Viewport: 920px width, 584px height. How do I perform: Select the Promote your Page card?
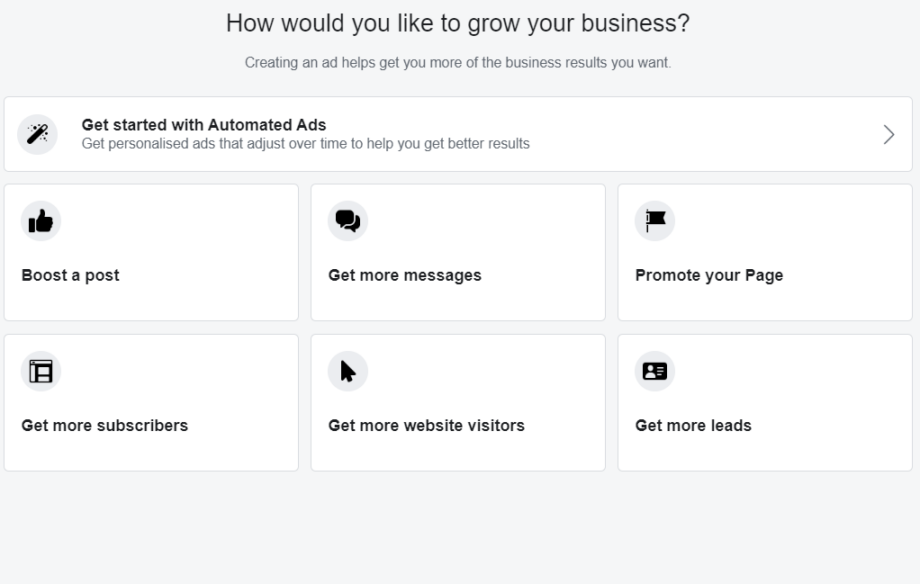[x=765, y=251]
